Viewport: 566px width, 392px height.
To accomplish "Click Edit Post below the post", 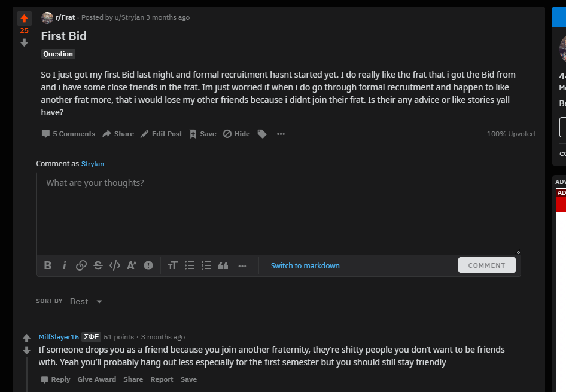I will click(161, 134).
